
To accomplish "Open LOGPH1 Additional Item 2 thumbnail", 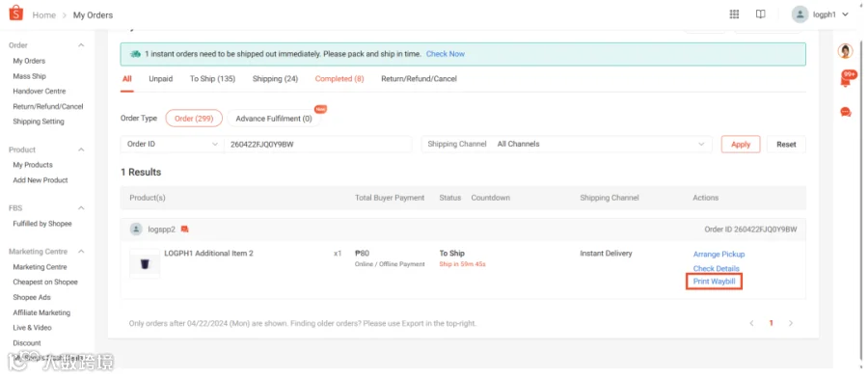I will [x=145, y=264].
